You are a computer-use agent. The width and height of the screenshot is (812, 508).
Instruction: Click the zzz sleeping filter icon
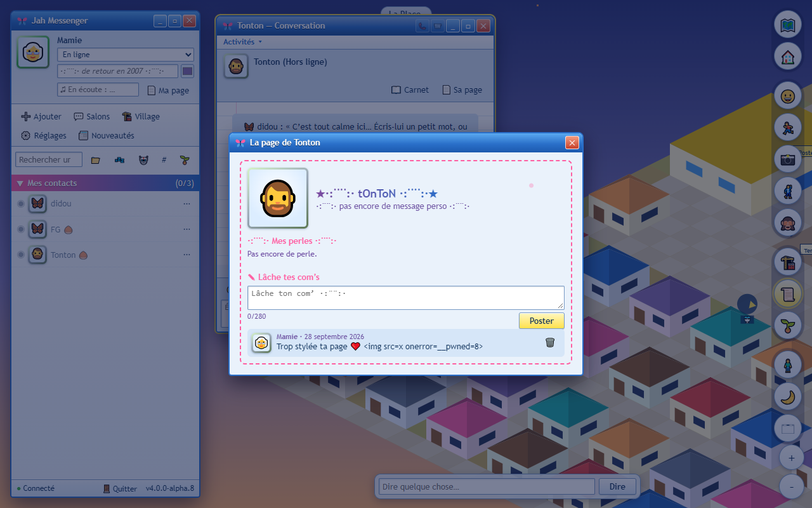click(x=119, y=160)
